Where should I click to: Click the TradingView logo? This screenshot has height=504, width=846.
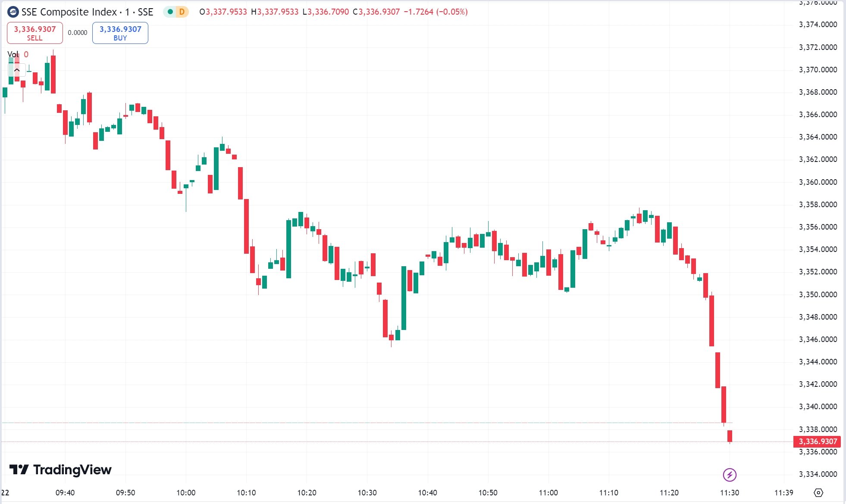pyautogui.click(x=60, y=470)
